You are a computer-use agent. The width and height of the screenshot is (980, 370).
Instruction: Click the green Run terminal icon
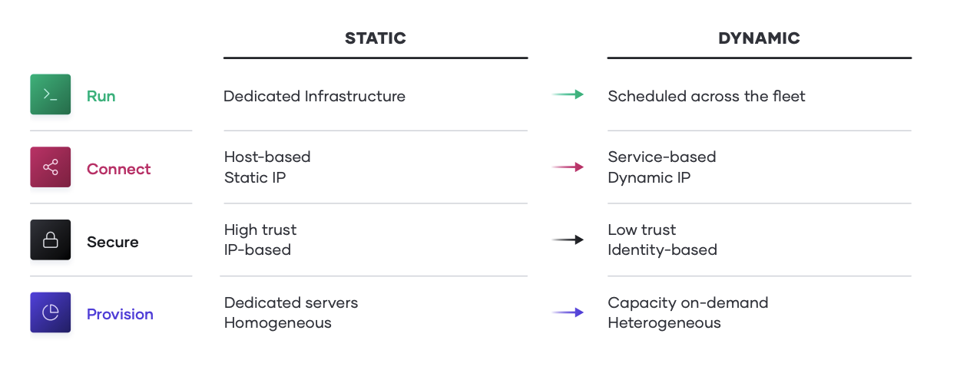(51, 94)
